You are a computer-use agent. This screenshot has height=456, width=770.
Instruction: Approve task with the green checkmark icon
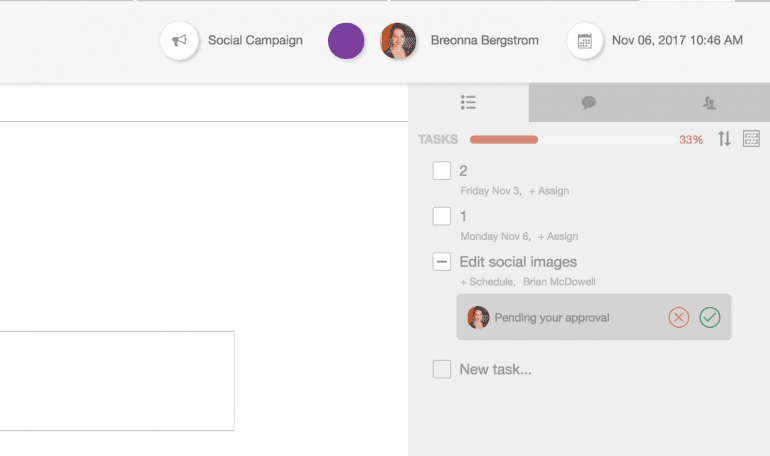click(710, 317)
